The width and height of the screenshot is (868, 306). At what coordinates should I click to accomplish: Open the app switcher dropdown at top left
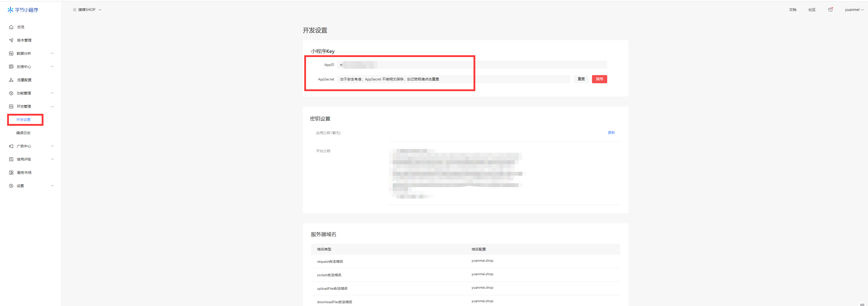click(87, 10)
